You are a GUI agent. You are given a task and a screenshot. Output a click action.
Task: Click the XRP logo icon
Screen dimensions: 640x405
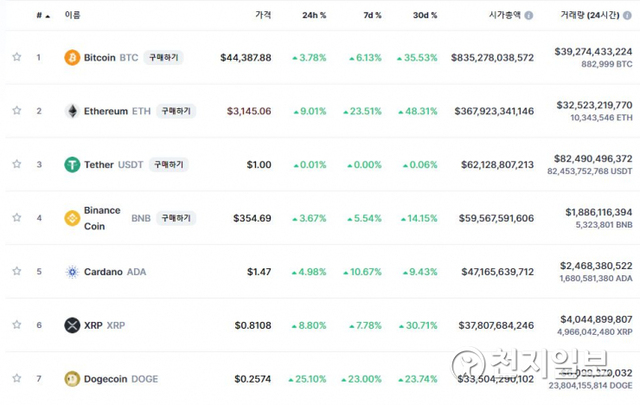(x=72, y=325)
